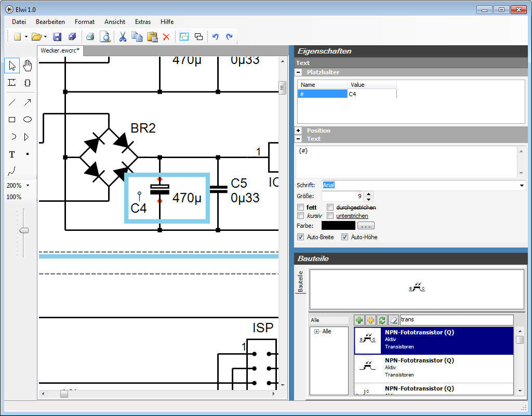Select the curve drawing tool
Image resolution: width=532 pixels, height=416 pixels.
11,171
